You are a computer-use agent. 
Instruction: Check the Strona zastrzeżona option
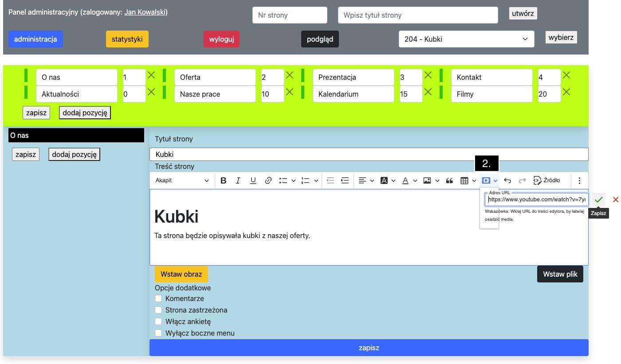(x=158, y=310)
